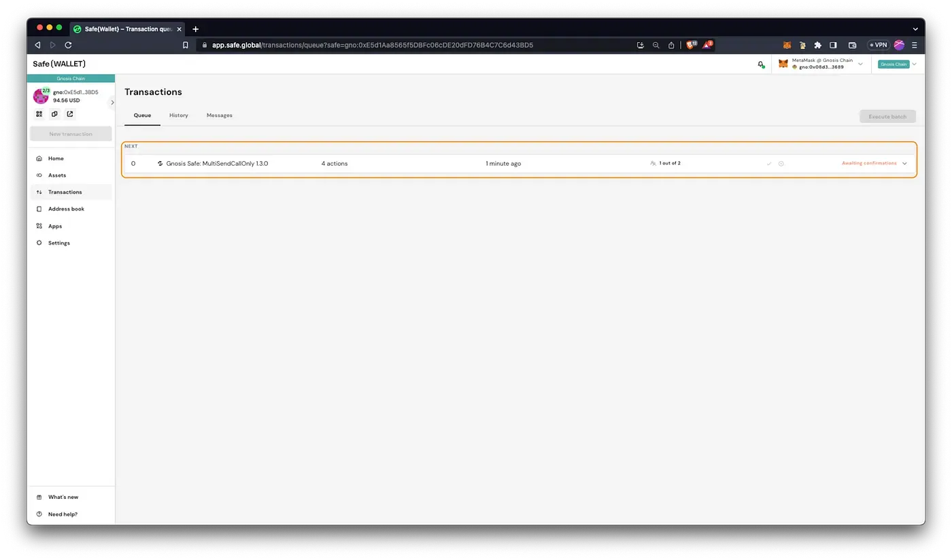
Task: Click the '4 actions' text
Action: point(335,163)
